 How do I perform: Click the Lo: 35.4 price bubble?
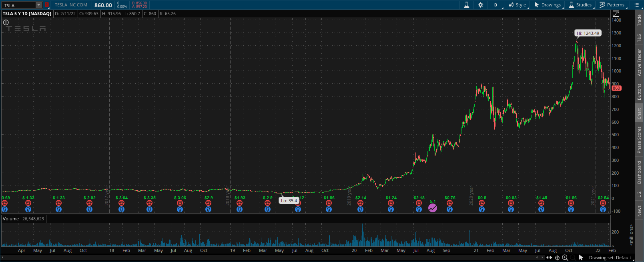(x=289, y=201)
